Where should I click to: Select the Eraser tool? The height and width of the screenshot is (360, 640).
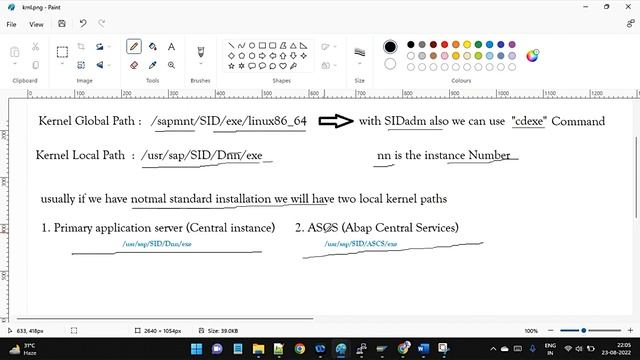click(x=134, y=65)
